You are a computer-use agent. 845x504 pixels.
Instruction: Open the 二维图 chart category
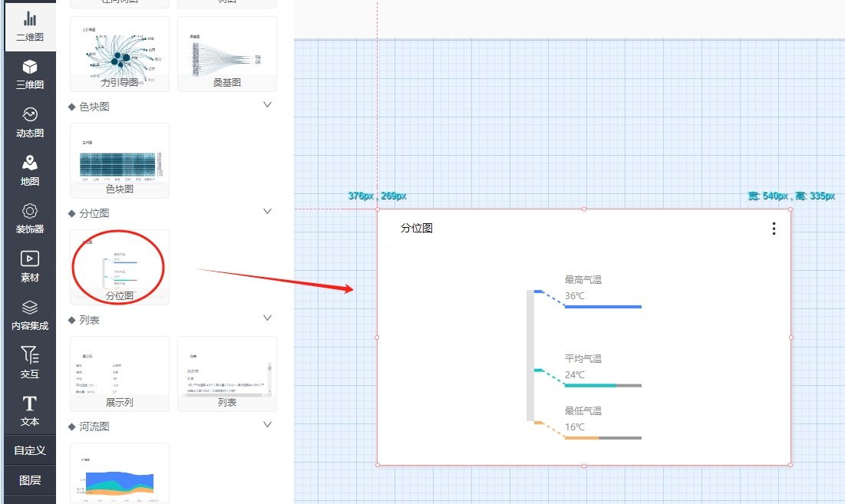point(29,26)
